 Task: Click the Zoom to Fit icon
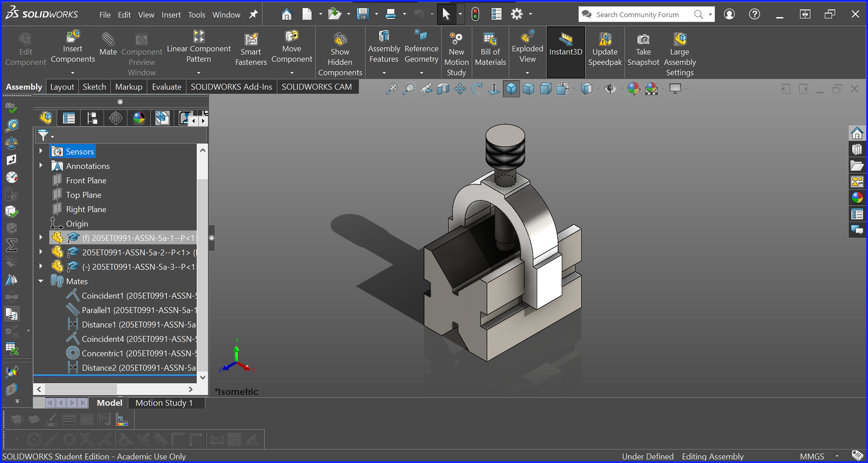(392, 89)
